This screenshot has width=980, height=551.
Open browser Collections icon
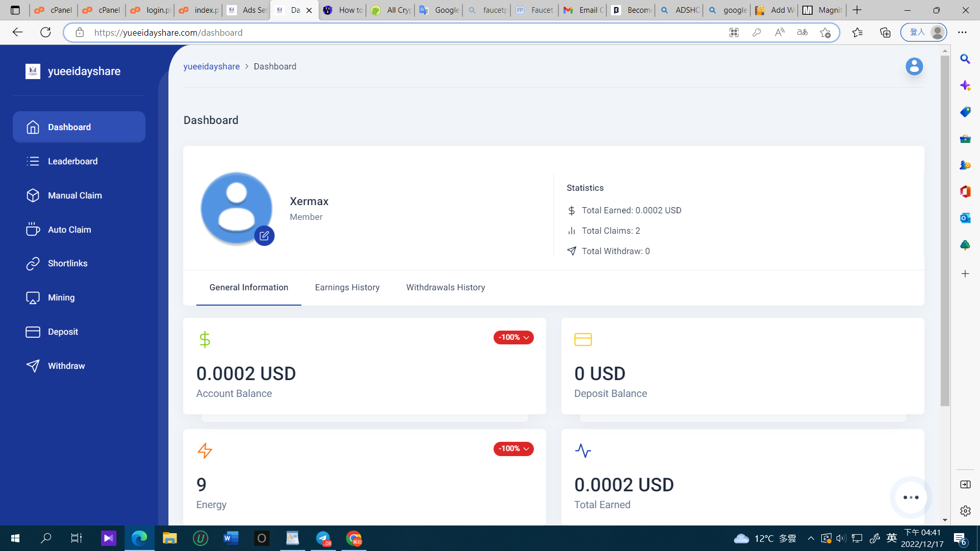tap(885, 33)
